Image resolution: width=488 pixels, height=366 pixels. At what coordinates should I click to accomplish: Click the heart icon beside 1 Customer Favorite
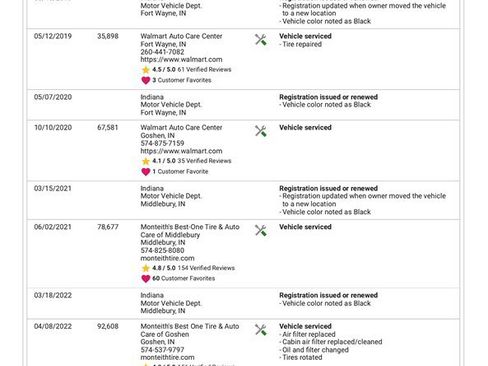point(146,172)
